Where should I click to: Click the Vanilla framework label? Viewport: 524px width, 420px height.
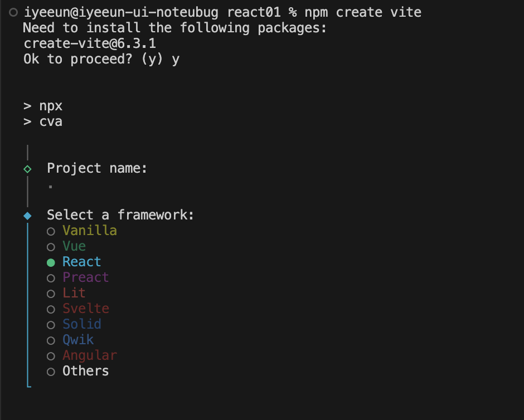(90, 231)
